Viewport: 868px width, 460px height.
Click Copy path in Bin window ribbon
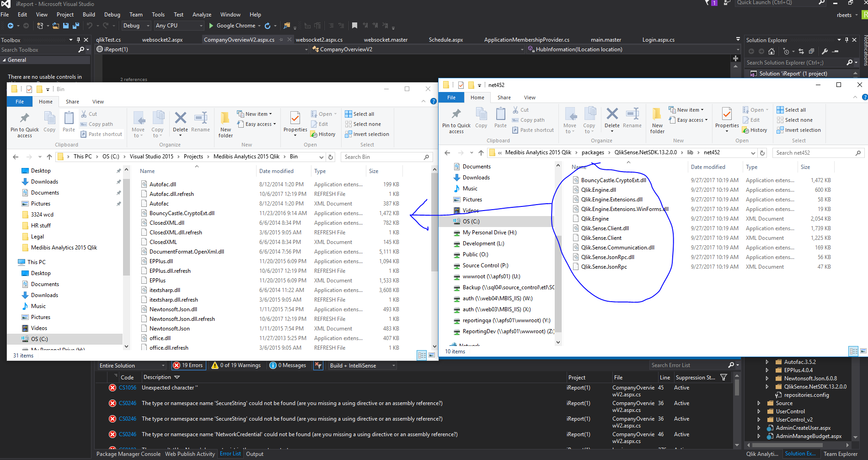96,124
